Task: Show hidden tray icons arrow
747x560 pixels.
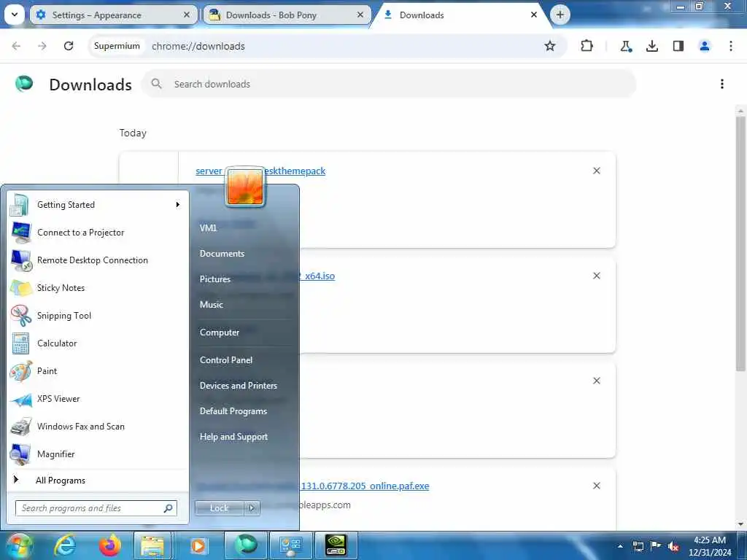Action: [x=620, y=546]
